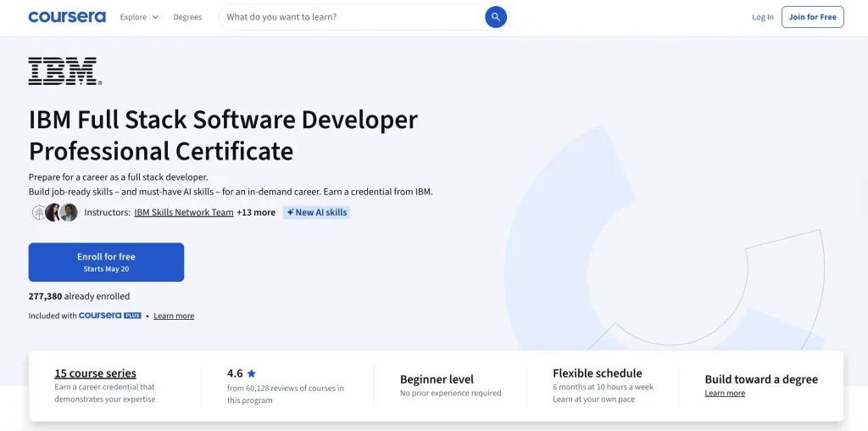
Task: Click '6 months at 10 hours a week' text
Action: 603,387
